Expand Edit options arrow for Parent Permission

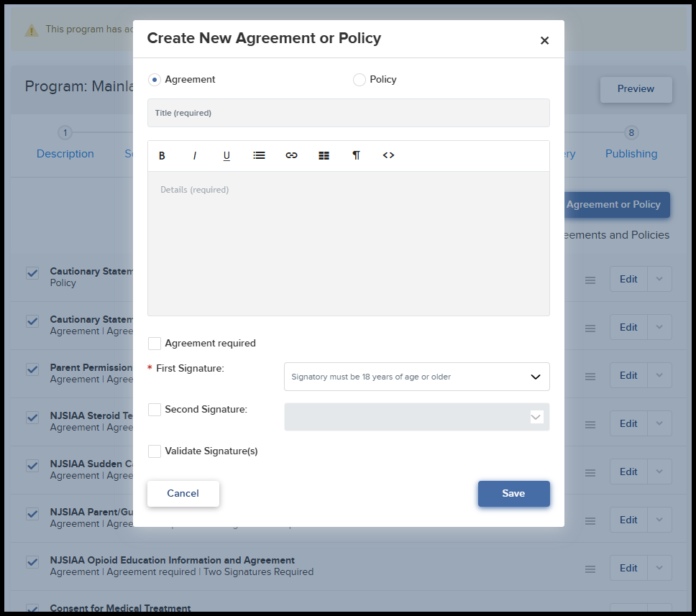[659, 375]
